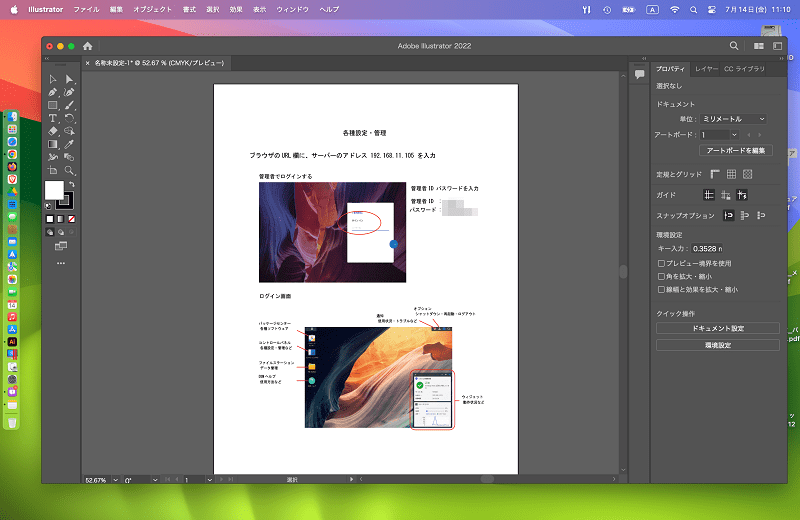
Task: Open the rotation angle dropdown at bottom
Action: click(155, 480)
